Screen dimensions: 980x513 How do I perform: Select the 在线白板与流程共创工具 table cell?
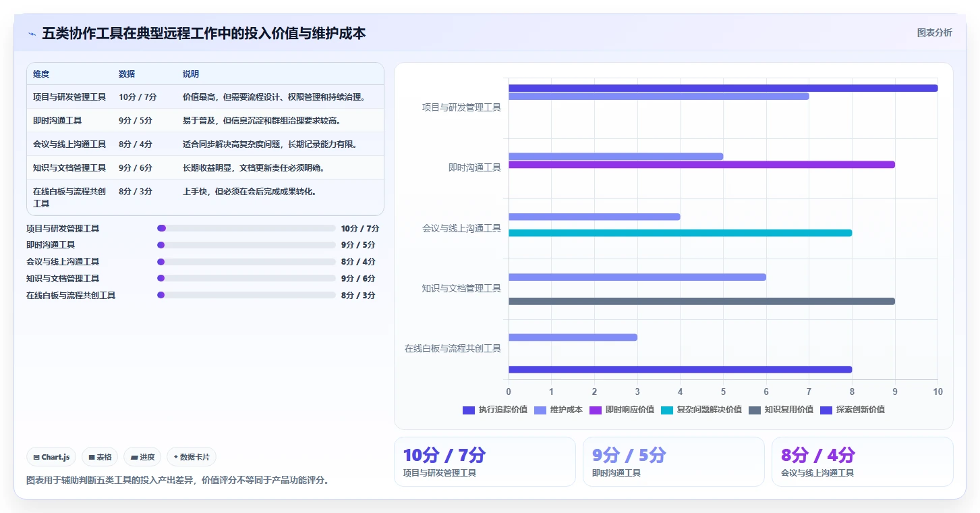point(69,197)
